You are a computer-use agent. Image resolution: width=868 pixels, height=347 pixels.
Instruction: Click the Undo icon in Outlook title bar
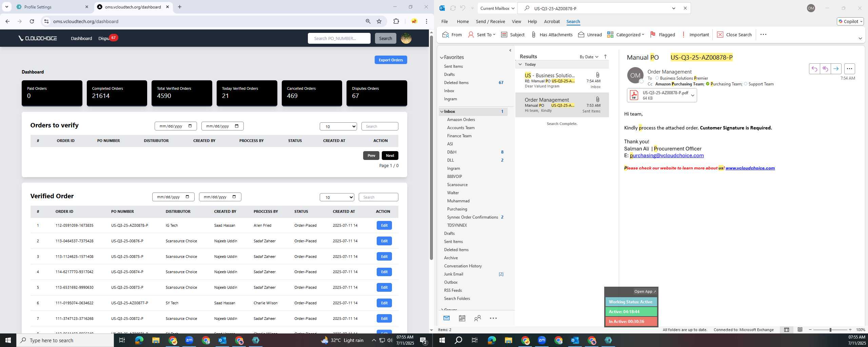tap(462, 8)
